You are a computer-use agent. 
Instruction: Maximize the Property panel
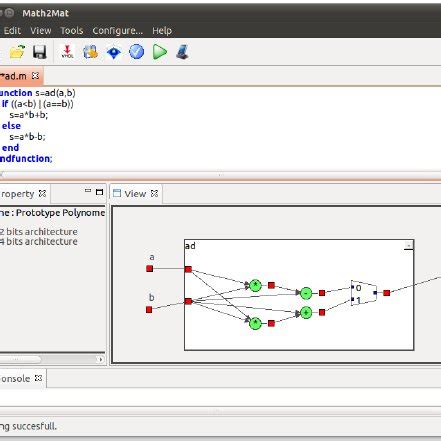point(99,192)
